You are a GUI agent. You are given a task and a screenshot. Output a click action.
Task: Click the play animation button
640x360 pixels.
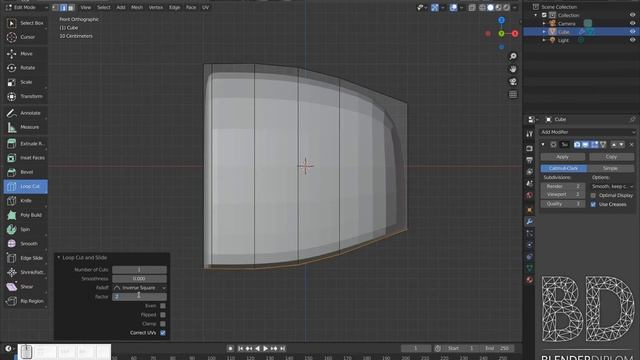265,349
